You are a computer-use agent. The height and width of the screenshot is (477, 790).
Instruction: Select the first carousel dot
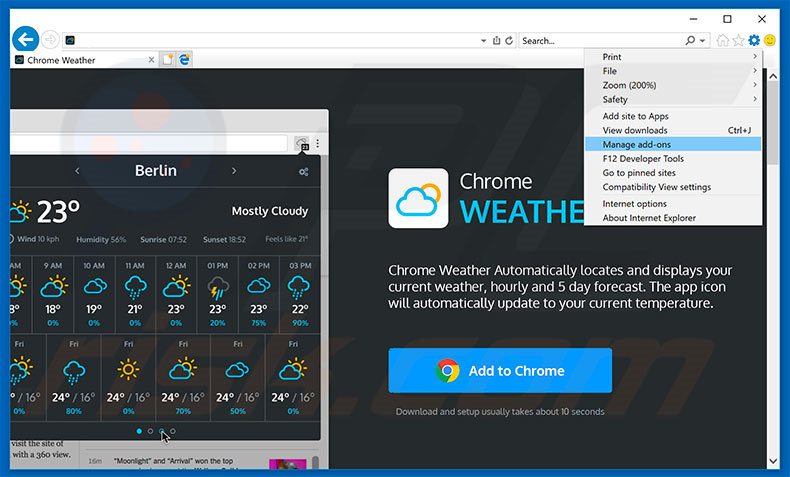click(139, 431)
